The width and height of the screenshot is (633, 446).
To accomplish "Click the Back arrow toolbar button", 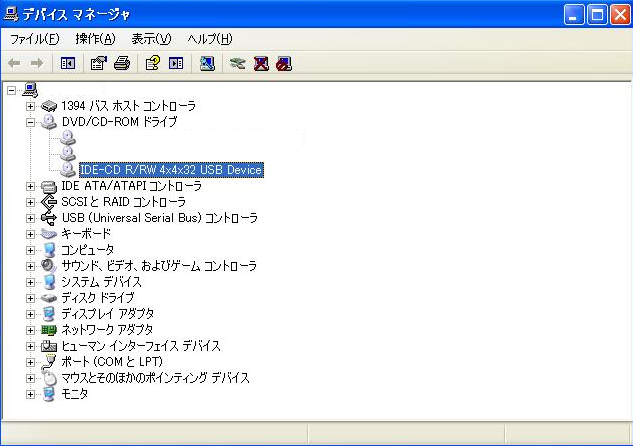I will pyautogui.click(x=14, y=63).
